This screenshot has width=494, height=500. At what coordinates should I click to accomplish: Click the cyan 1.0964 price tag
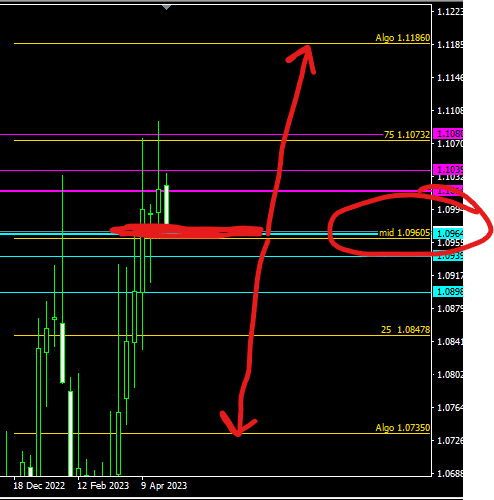click(448, 233)
